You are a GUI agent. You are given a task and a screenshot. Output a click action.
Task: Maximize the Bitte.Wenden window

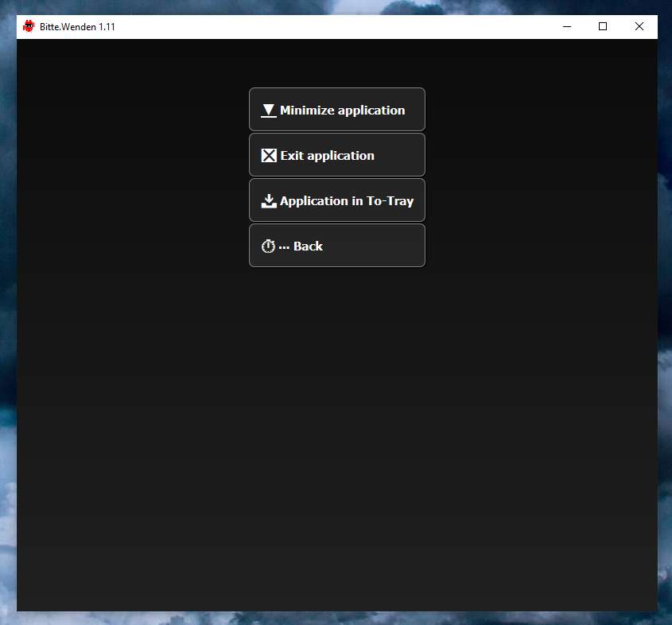(x=603, y=26)
